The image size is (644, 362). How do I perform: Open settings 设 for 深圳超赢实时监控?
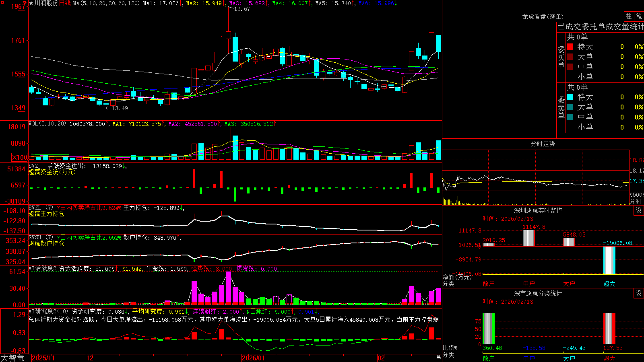point(639,210)
